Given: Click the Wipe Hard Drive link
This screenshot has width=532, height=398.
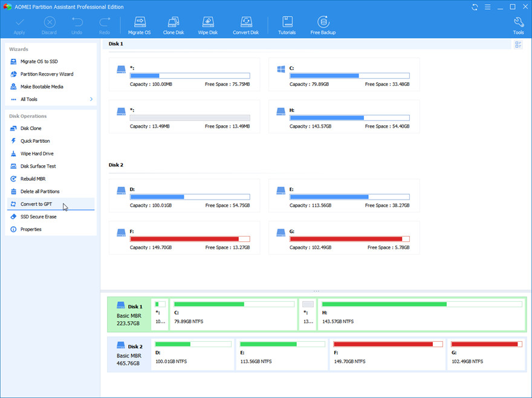Looking at the screenshot, I should point(37,154).
